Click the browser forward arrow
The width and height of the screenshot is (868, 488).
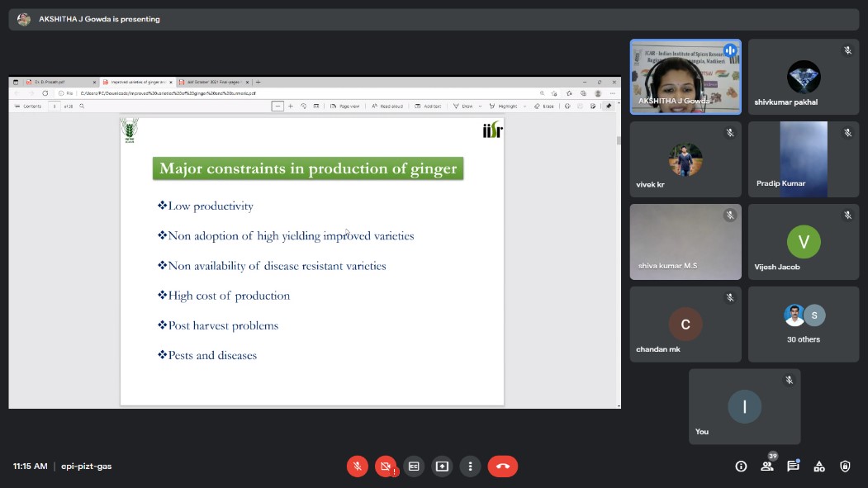[31, 93]
